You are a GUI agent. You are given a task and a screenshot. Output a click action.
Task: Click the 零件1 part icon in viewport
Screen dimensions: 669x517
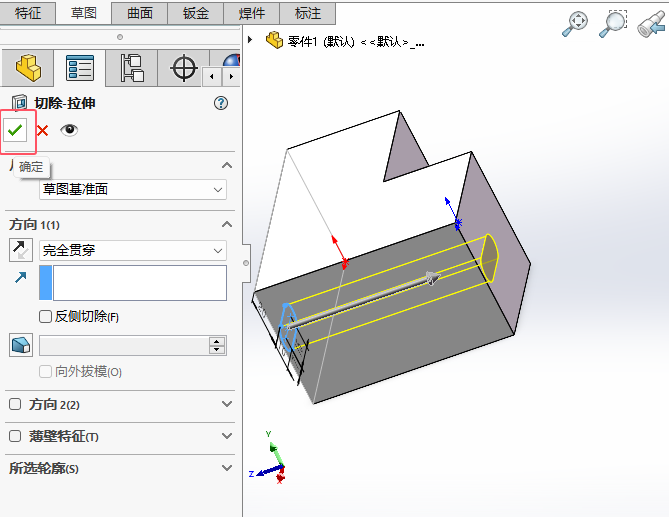274,40
